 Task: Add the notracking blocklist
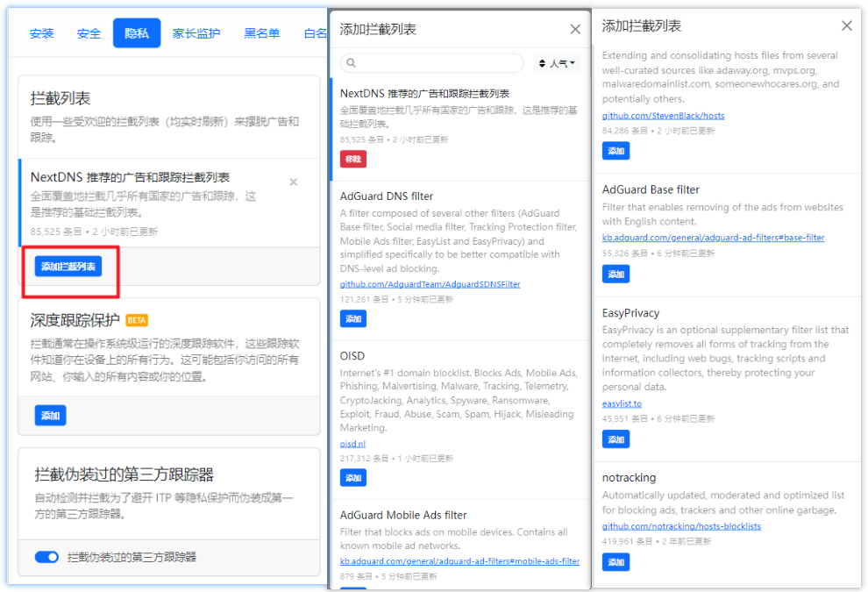(615, 562)
